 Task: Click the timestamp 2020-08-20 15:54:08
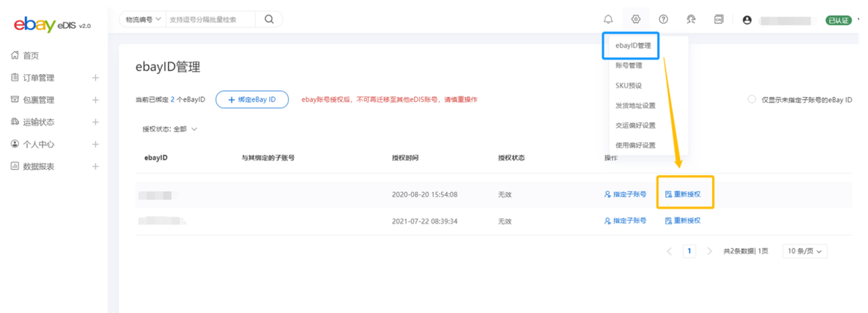(424, 194)
